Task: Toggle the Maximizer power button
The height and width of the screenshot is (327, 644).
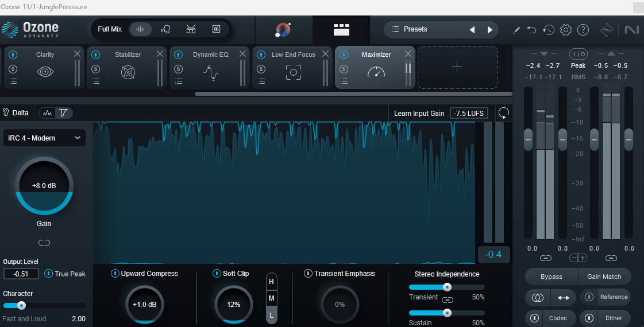Action: [344, 54]
